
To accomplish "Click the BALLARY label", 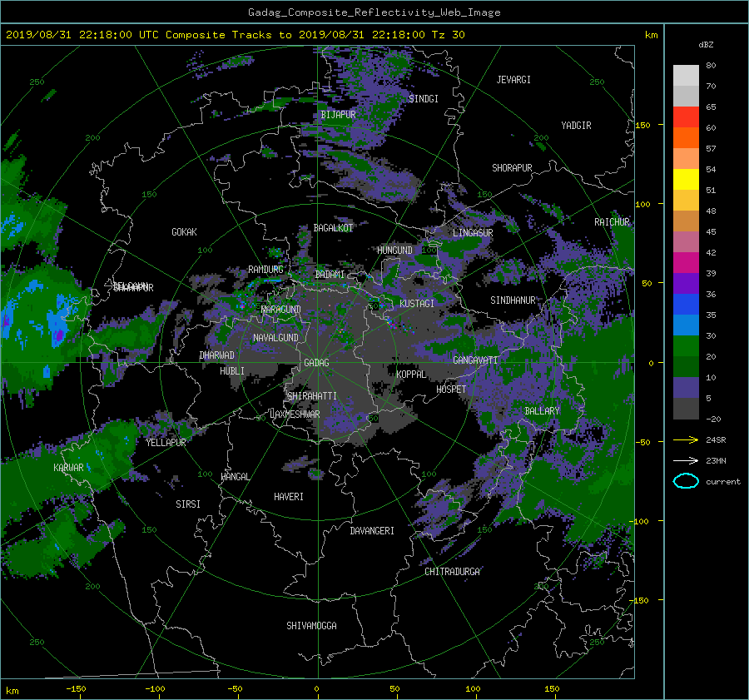I will point(542,411).
